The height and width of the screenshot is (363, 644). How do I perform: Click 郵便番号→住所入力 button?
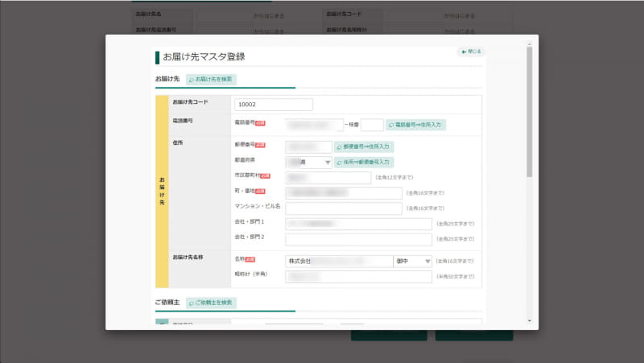pyautogui.click(x=364, y=146)
